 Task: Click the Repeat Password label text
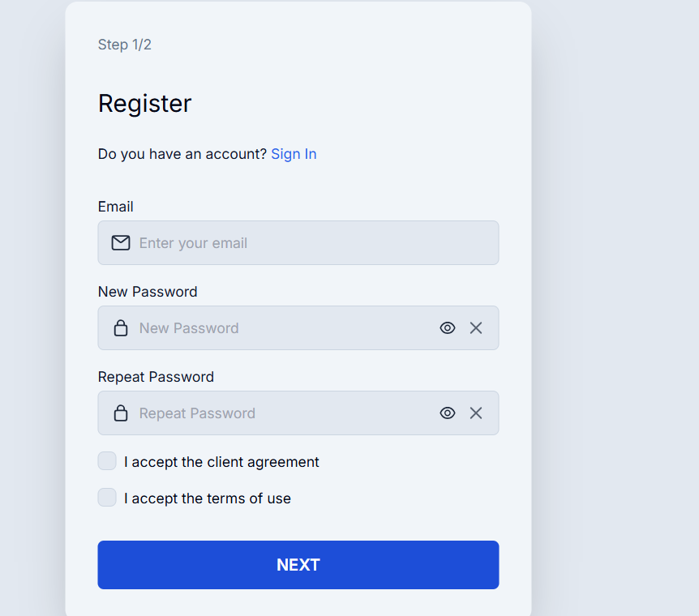tap(156, 377)
